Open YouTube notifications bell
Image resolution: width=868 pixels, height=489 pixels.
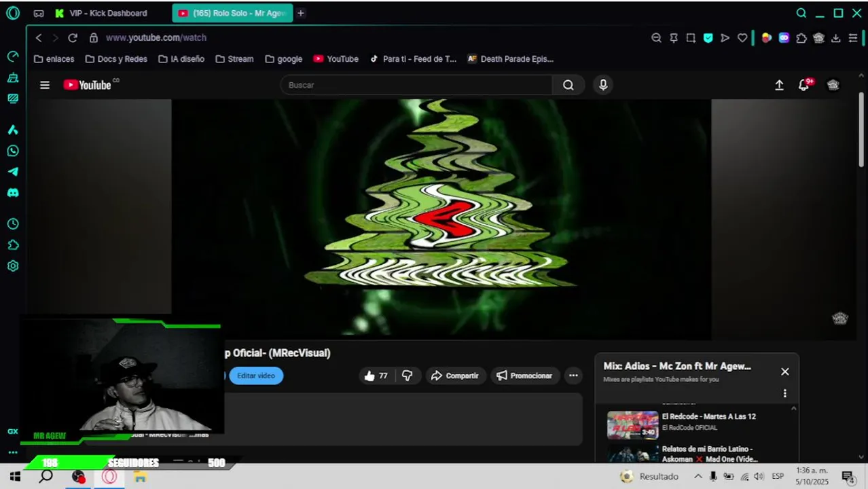pyautogui.click(x=805, y=85)
